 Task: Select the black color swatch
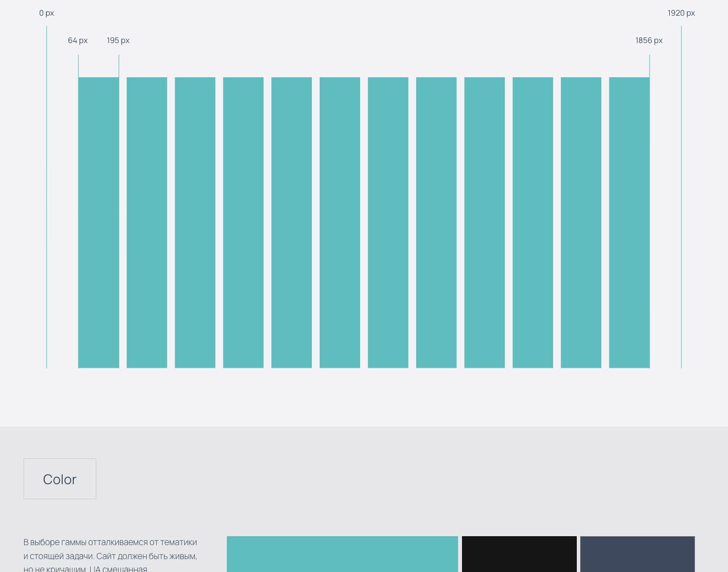pos(519,554)
